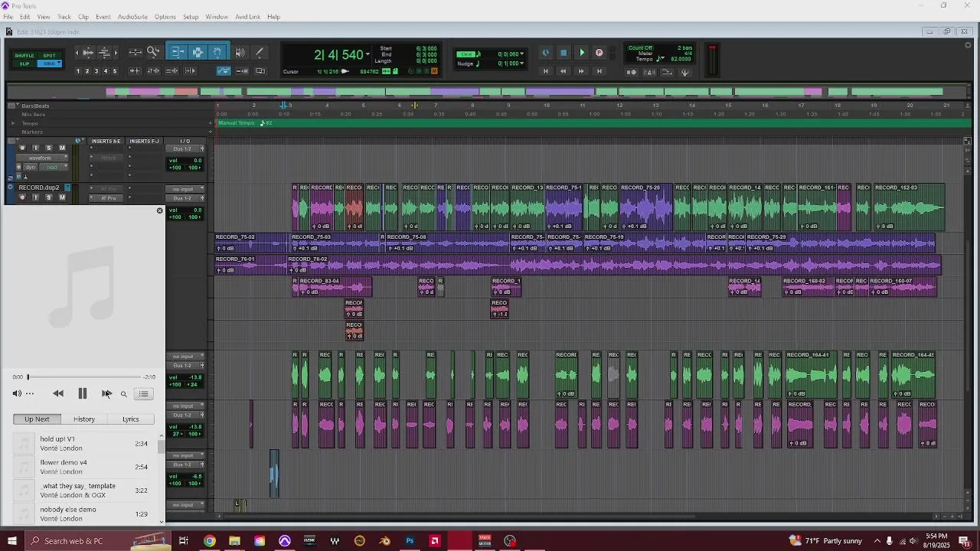Pick the Pencil tool
Viewport: 980px width, 551px height.
click(260, 52)
